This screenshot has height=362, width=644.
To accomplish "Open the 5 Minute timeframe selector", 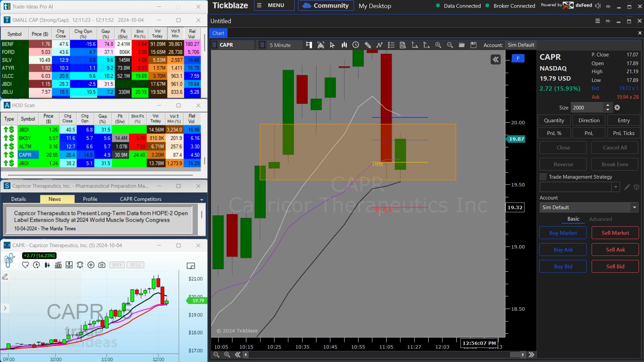I will (284, 45).
